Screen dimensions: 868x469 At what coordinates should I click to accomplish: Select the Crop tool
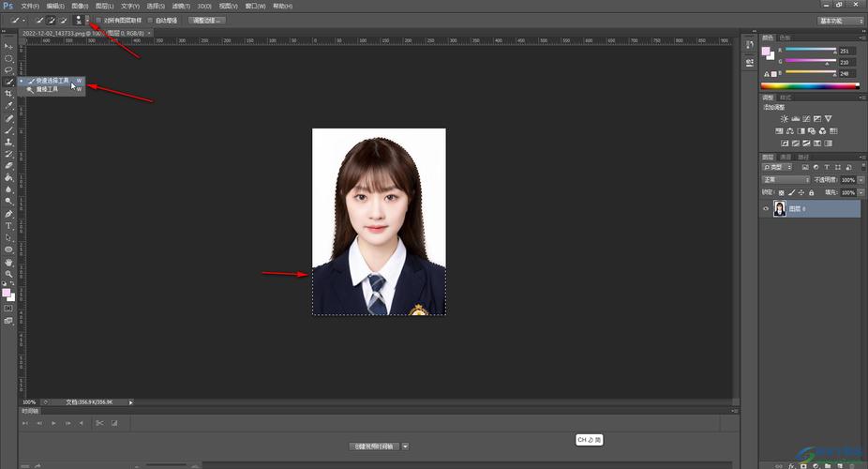click(x=8, y=94)
